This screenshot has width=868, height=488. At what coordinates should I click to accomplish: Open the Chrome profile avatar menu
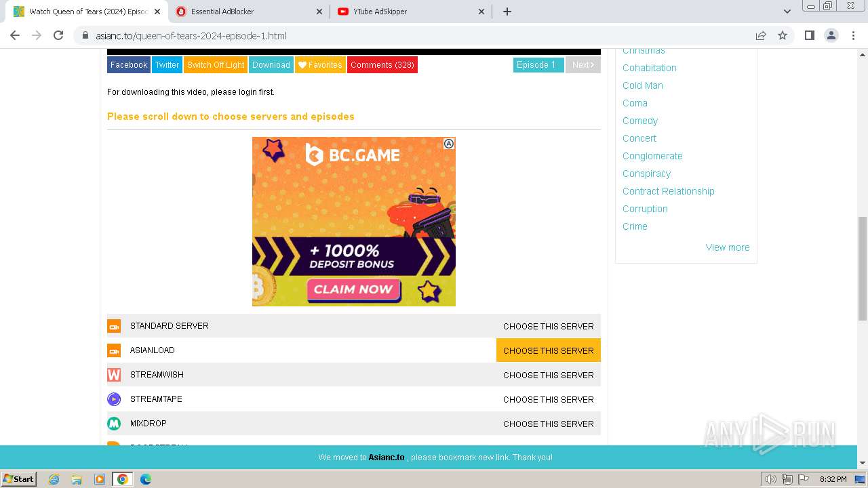[x=831, y=35]
